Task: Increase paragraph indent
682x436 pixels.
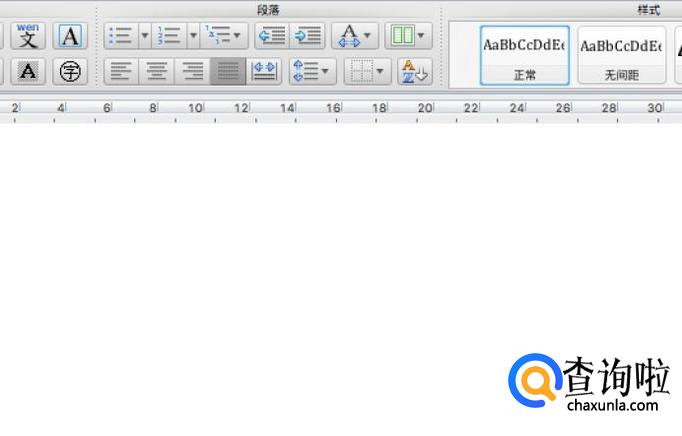Action: [307, 36]
